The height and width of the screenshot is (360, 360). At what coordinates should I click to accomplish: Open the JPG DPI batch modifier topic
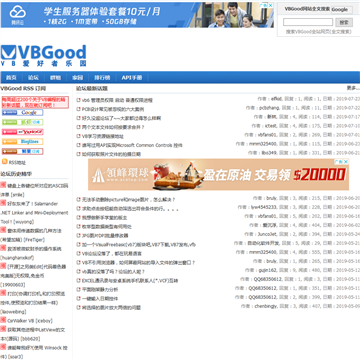coord(105,235)
